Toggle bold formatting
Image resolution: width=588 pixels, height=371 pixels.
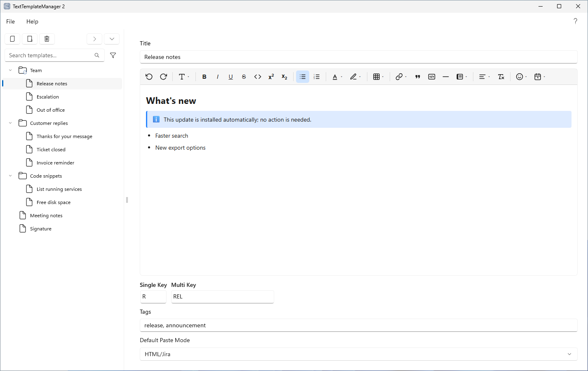(x=205, y=77)
